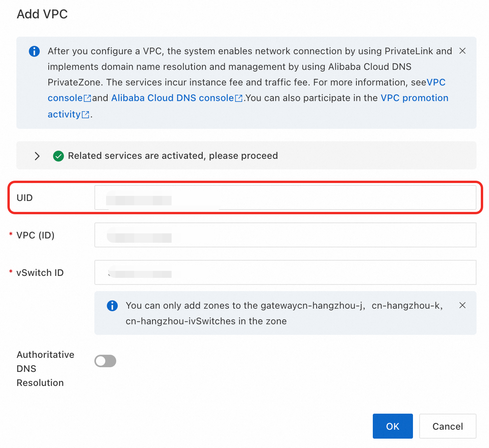Click the info icon beside zone notice
The image size is (489, 448).
pos(112,306)
